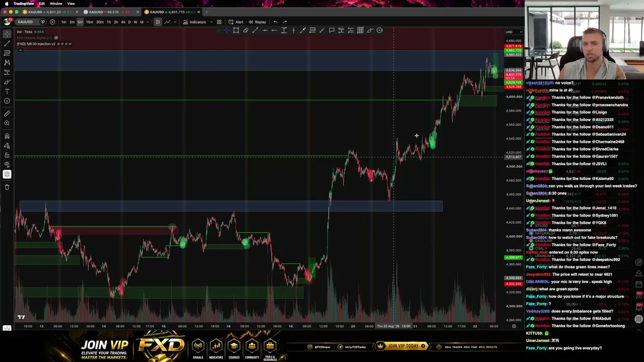Select the 30m timeframe

(x=100, y=22)
